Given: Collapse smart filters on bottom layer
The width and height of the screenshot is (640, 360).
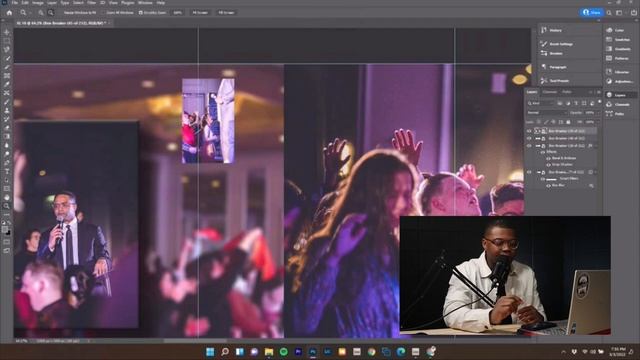Looking at the screenshot, I should point(596,172).
